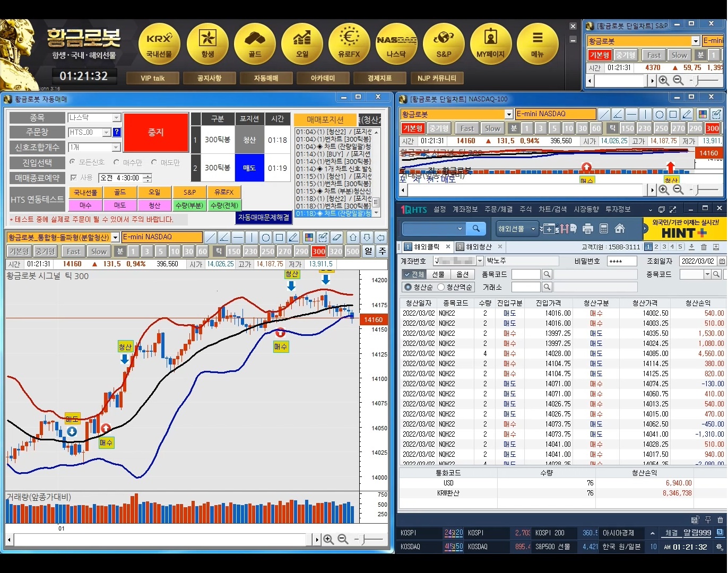Open the 계좌정보 menu in 1Q HTS
728x573 pixels.
(x=465, y=210)
